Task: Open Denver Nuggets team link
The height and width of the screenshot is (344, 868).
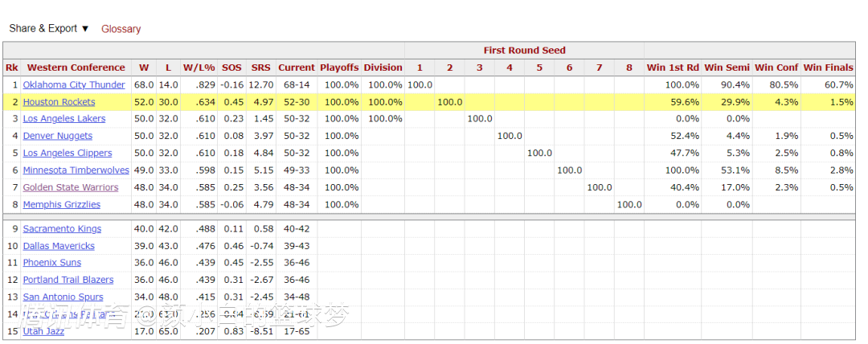Action: tap(58, 136)
